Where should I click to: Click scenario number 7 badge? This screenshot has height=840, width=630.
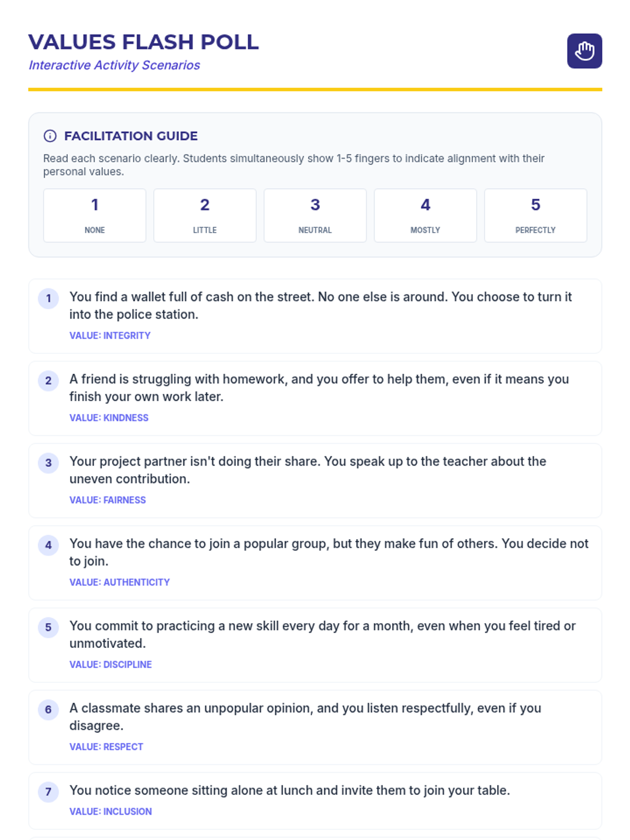[x=48, y=792]
